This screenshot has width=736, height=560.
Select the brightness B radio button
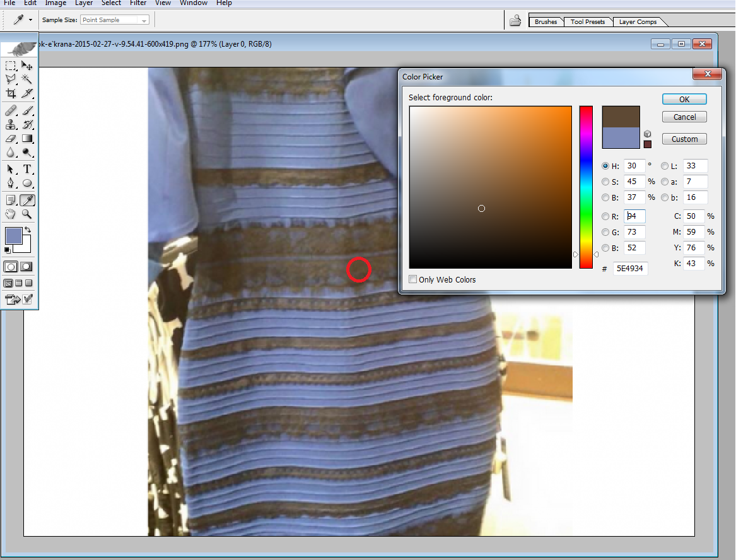605,197
